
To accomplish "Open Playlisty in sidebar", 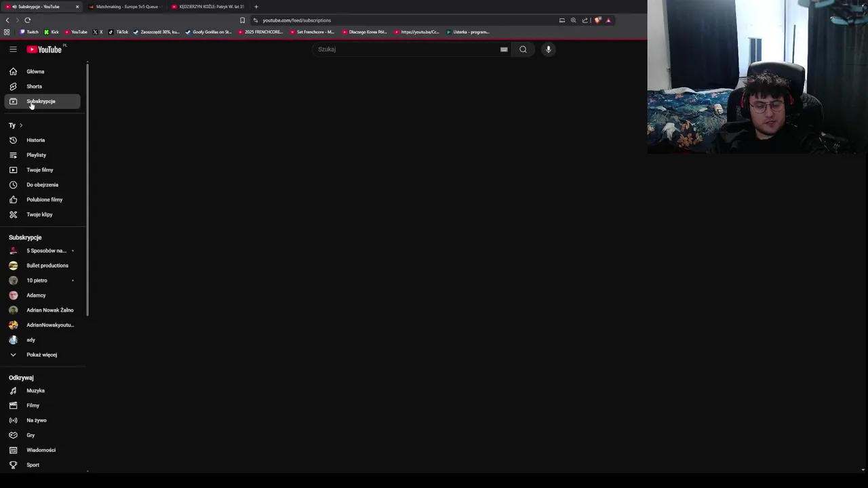I will [x=42, y=155].
